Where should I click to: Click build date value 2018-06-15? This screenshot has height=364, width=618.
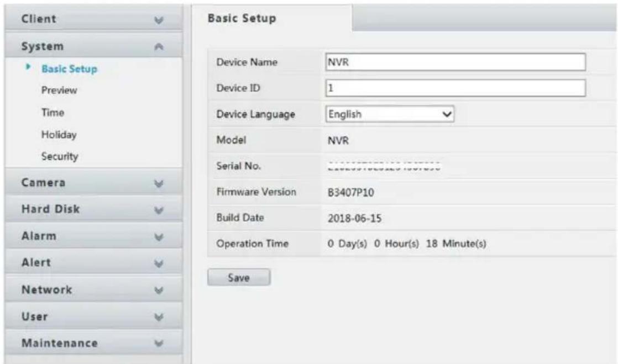click(354, 218)
